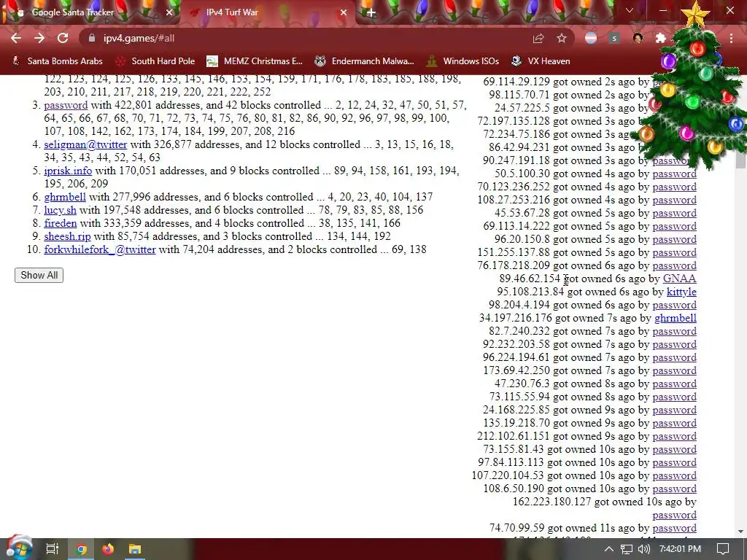Click the lock icon in the address bar
747x560 pixels.
(92, 38)
